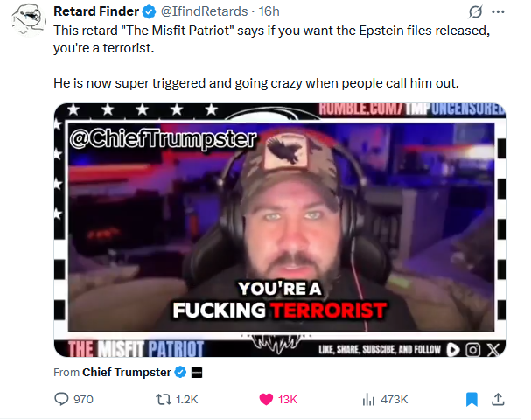Open the three-dot more options menu
Image resolution: width=531 pixels, height=420 pixels.
[498, 12]
